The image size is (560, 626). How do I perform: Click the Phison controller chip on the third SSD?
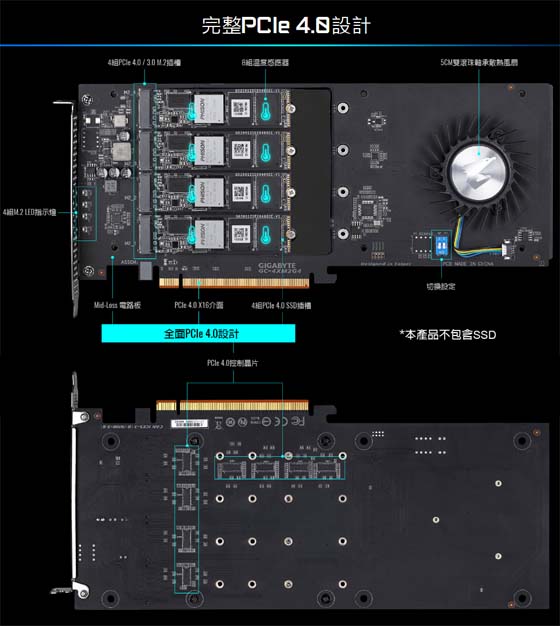click(209, 192)
